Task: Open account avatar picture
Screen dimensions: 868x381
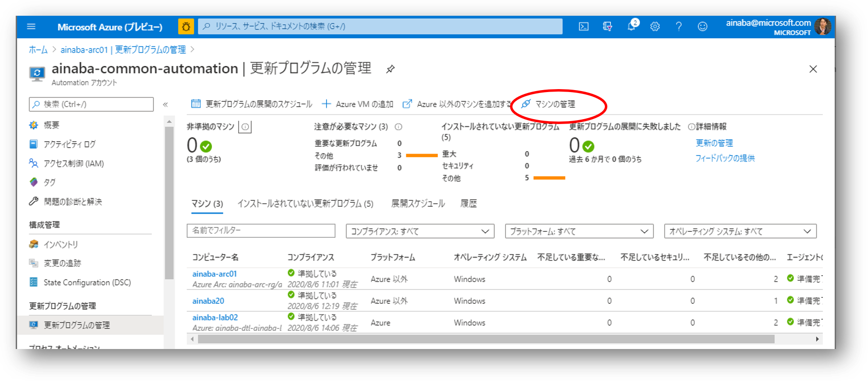Action: [823, 27]
